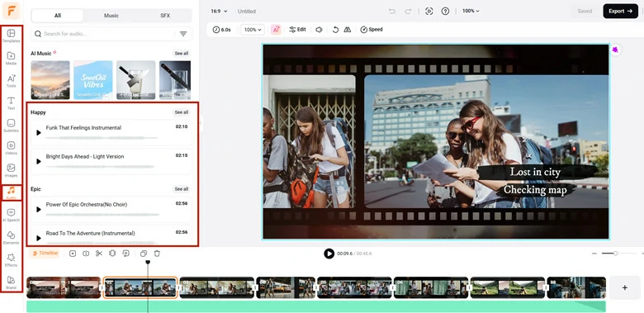Adjust the timeline zoom slider handle
Screen dimensions: 644x313
[x=615, y=254]
